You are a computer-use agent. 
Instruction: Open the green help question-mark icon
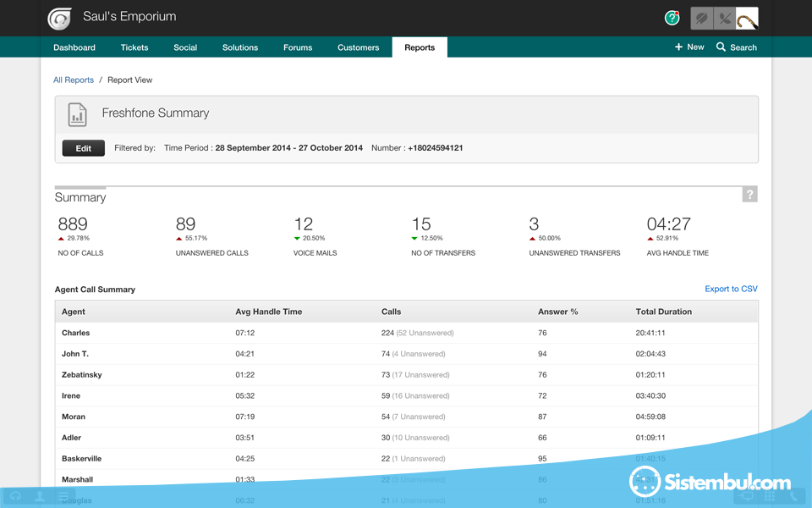coord(672,18)
